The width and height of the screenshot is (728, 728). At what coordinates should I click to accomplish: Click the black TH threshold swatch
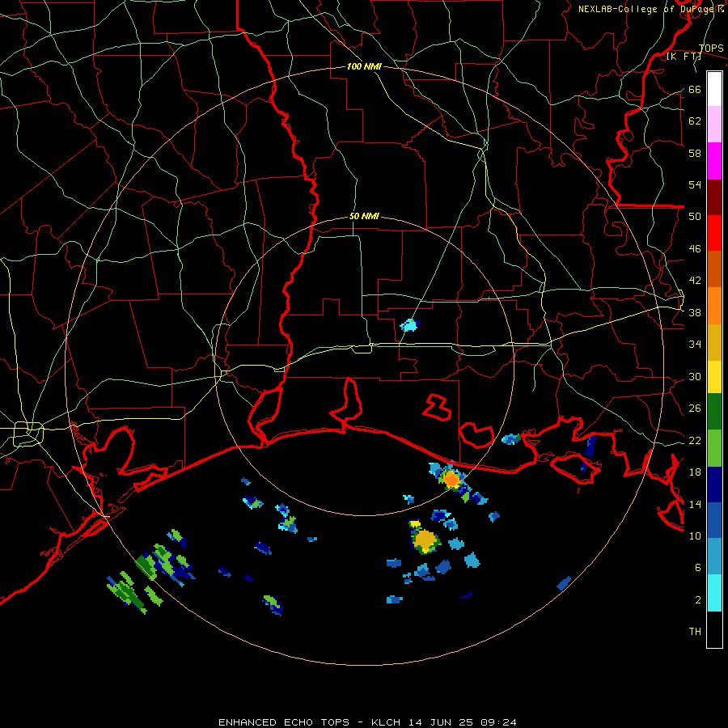tap(714, 629)
